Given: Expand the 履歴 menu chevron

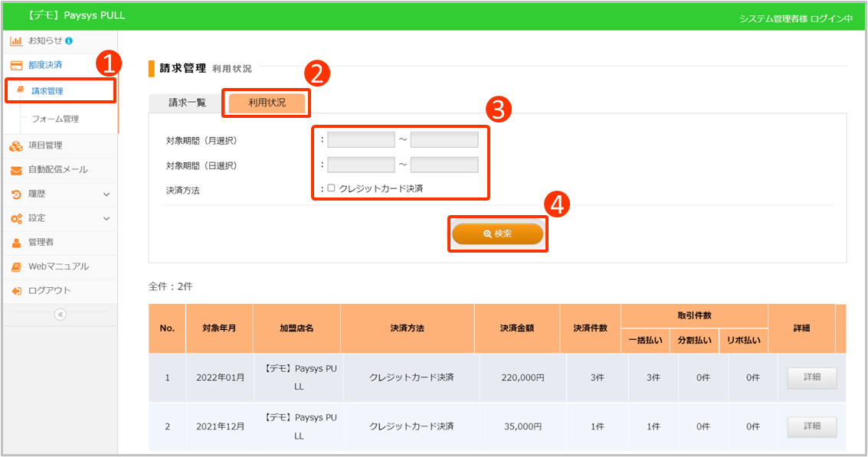Looking at the screenshot, I should pyautogui.click(x=106, y=194).
